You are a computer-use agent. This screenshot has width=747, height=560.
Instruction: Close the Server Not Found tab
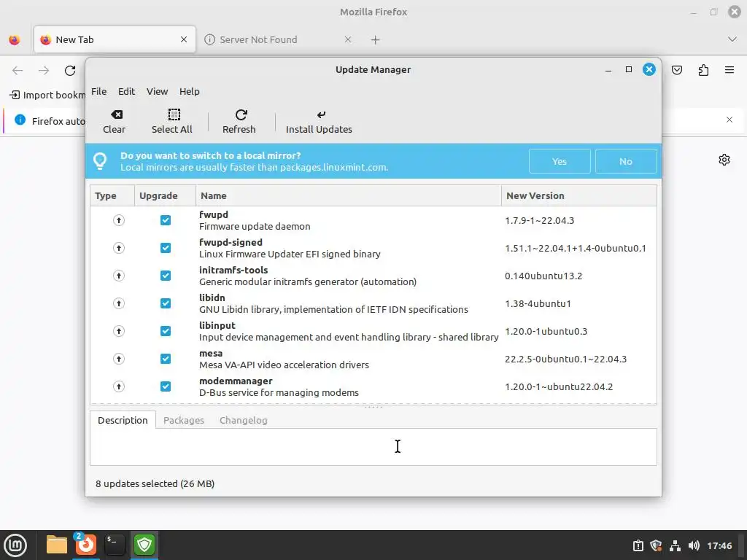click(x=348, y=39)
